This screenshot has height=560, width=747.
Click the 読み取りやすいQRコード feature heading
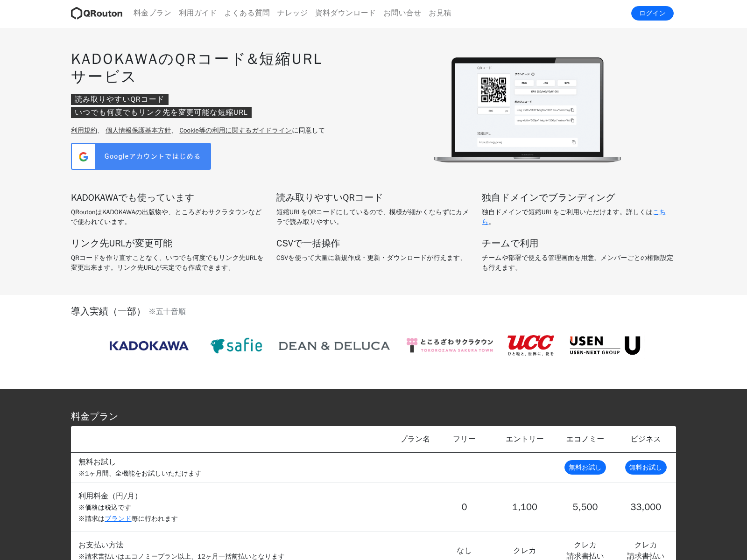tap(330, 197)
